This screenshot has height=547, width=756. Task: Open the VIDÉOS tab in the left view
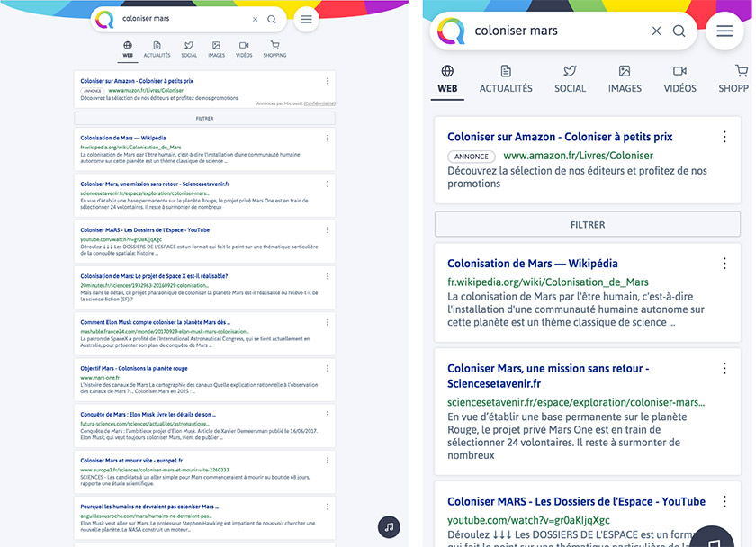[x=244, y=49]
